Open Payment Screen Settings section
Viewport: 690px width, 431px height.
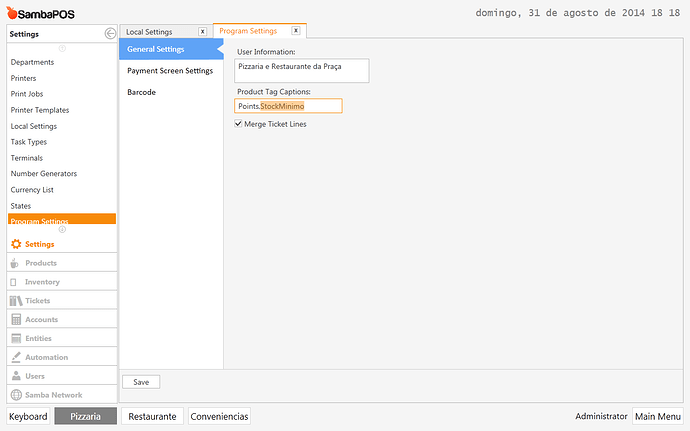tap(171, 70)
